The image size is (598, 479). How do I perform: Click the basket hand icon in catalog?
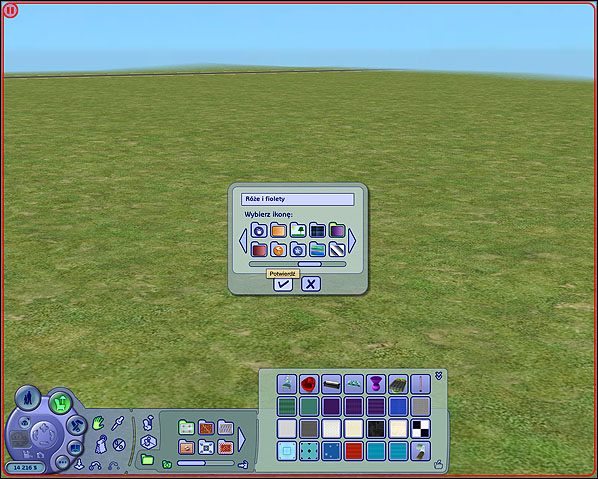439,465
